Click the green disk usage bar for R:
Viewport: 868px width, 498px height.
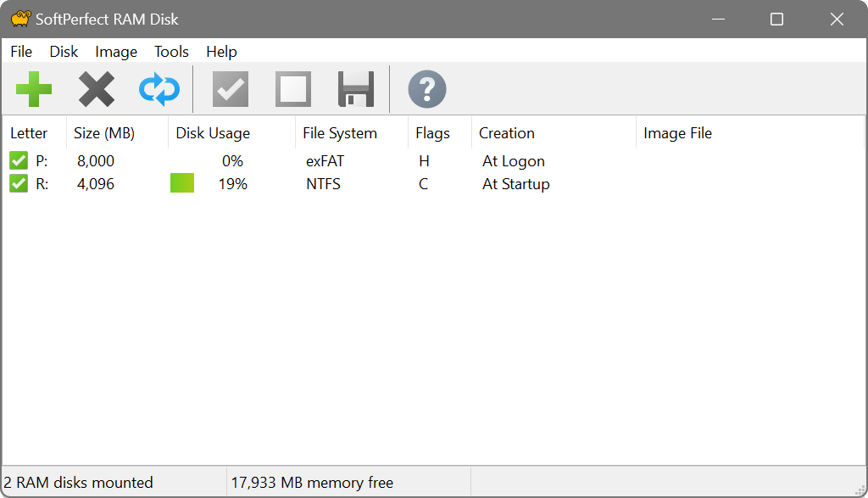(181, 183)
